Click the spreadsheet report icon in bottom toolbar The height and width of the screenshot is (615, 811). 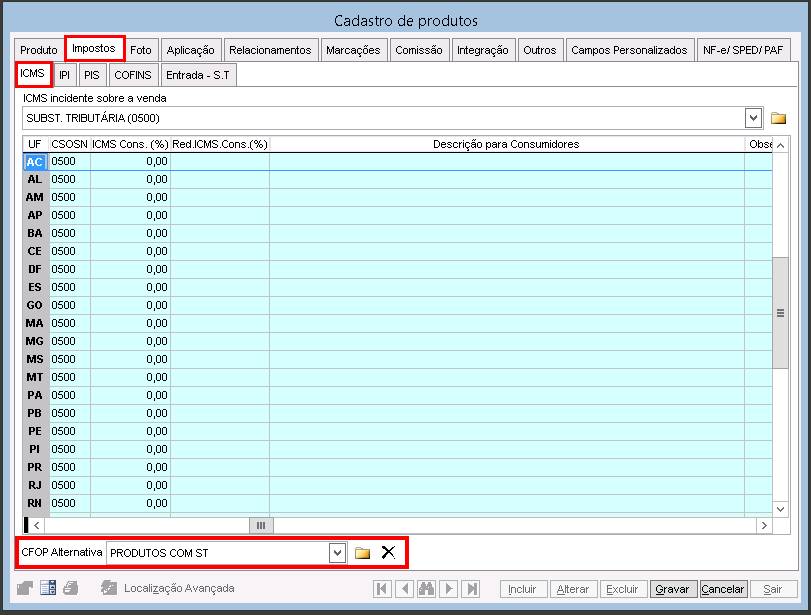(48, 588)
